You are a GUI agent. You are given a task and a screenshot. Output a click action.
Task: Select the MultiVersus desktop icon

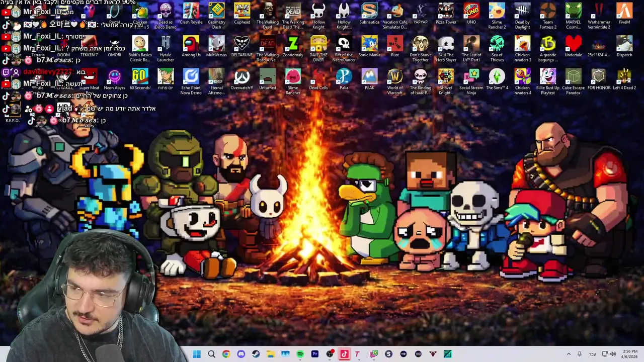tap(216, 47)
